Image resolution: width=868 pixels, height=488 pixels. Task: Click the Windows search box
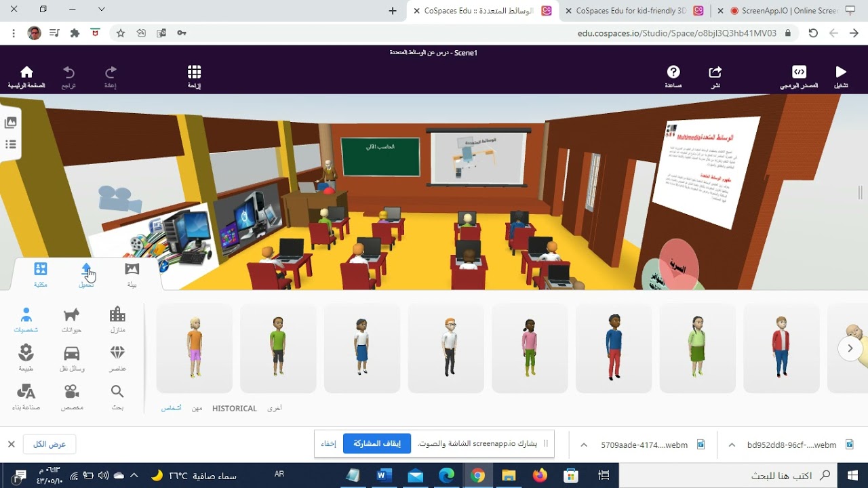[x=728, y=475]
